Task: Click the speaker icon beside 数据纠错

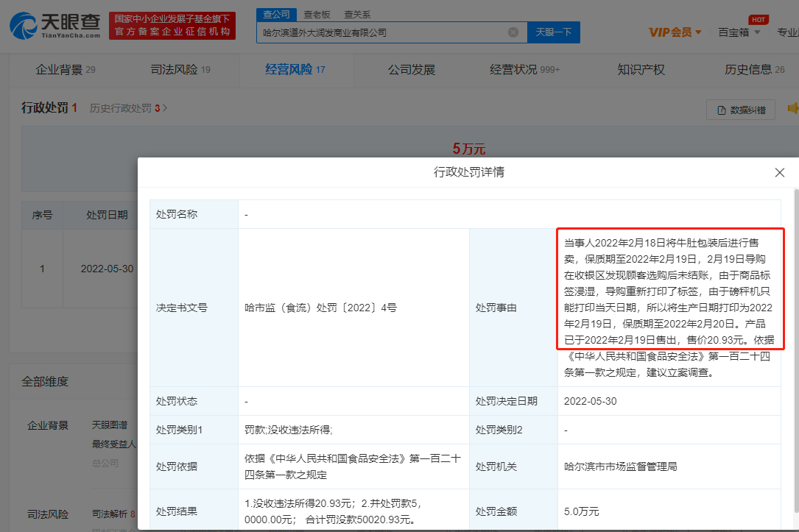Action: pyautogui.click(x=792, y=109)
